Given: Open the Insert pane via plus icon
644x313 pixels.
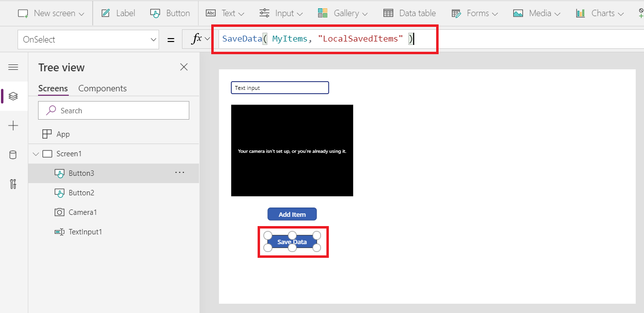Looking at the screenshot, I should (13, 125).
